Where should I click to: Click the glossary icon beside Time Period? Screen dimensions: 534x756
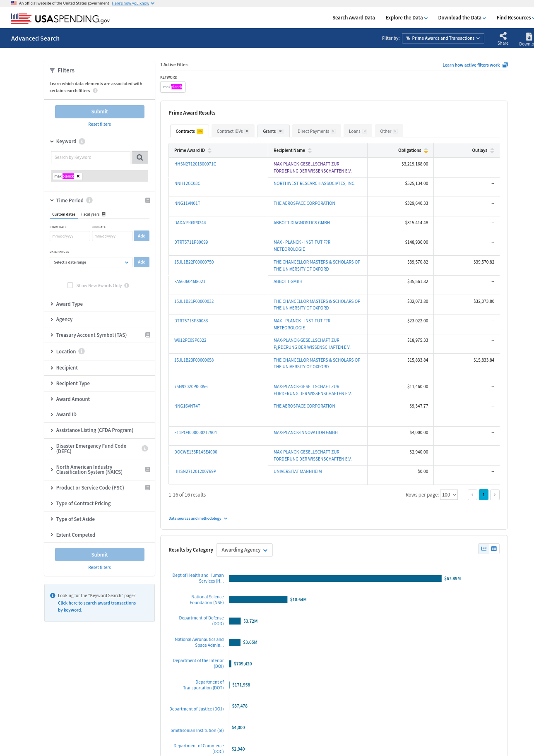[147, 200]
